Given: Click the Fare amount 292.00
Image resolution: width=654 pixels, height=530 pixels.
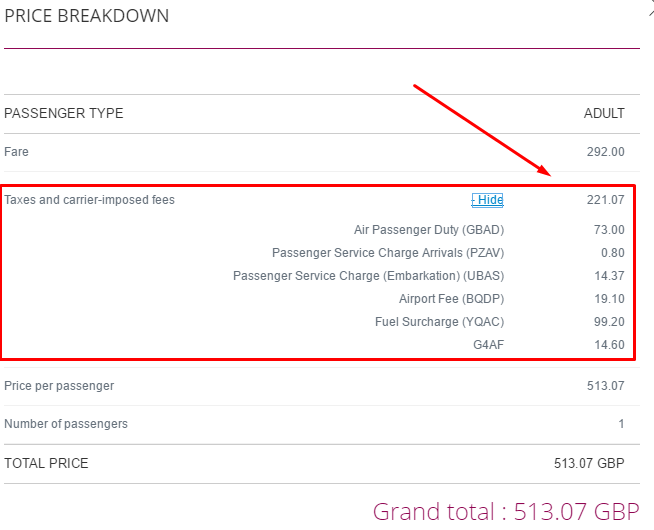Looking at the screenshot, I should tap(606, 152).
